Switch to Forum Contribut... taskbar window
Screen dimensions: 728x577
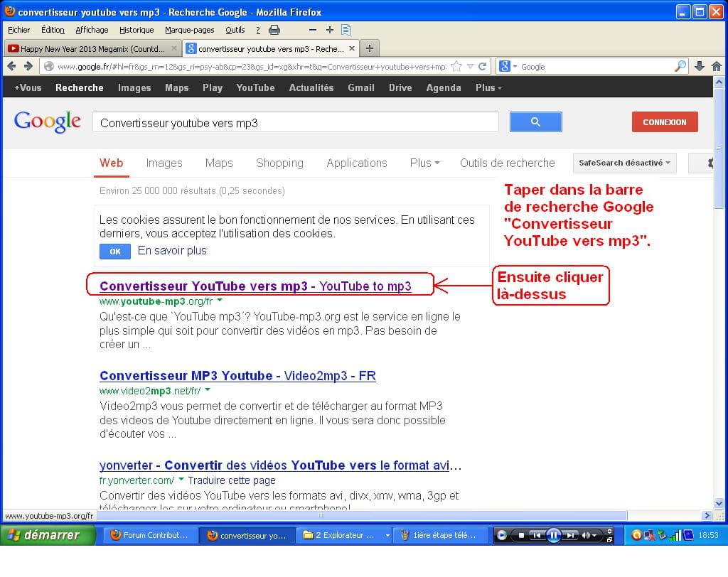click(x=149, y=535)
